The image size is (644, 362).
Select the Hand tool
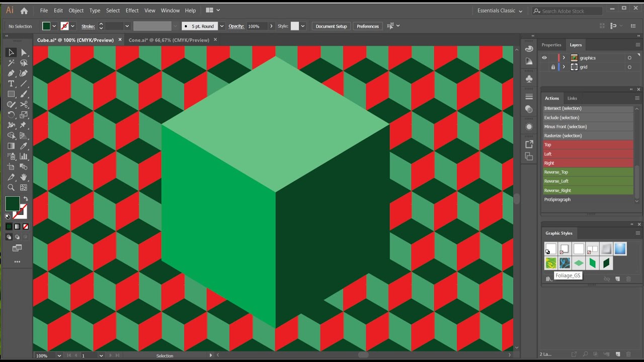[24, 177]
